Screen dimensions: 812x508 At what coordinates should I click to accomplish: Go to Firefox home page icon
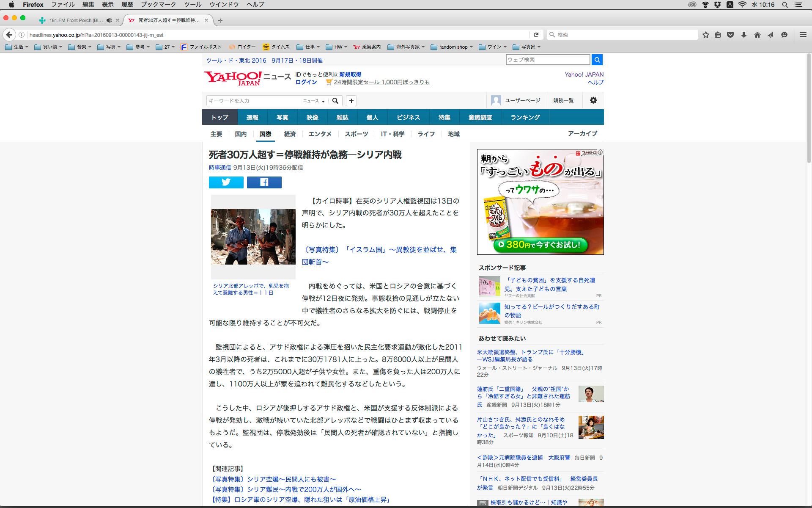[x=757, y=35]
